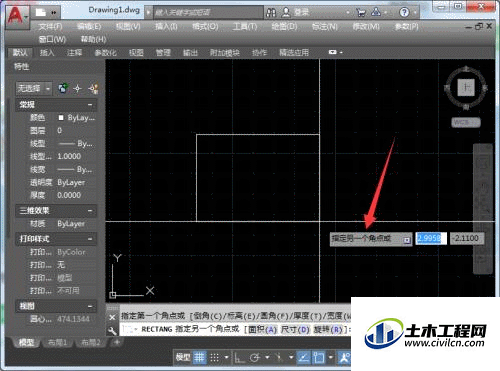Collapse the 视图 properties section
Viewport: 500px width, 371px height.
pos(90,306)
